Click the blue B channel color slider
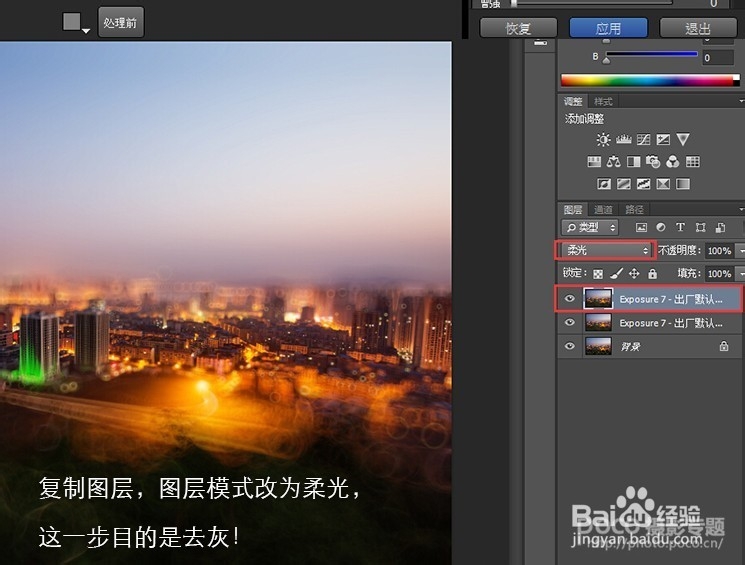Screen dimensions: 745x565 coord(651,55)
